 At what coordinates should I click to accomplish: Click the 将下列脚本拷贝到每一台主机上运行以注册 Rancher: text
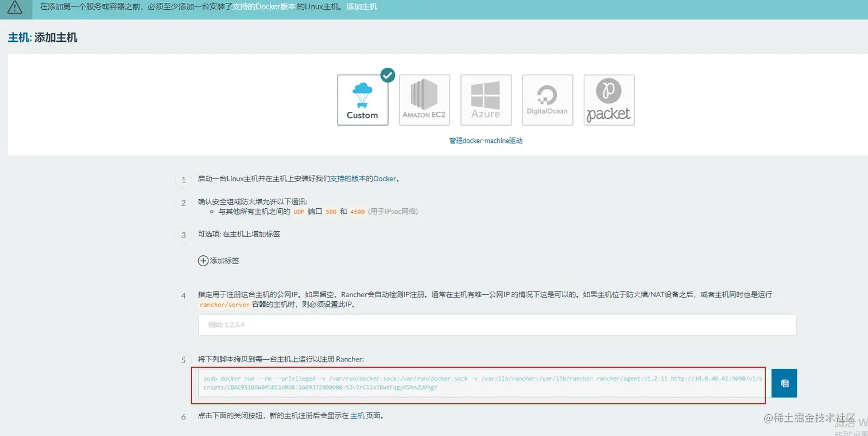pos(281,359)
